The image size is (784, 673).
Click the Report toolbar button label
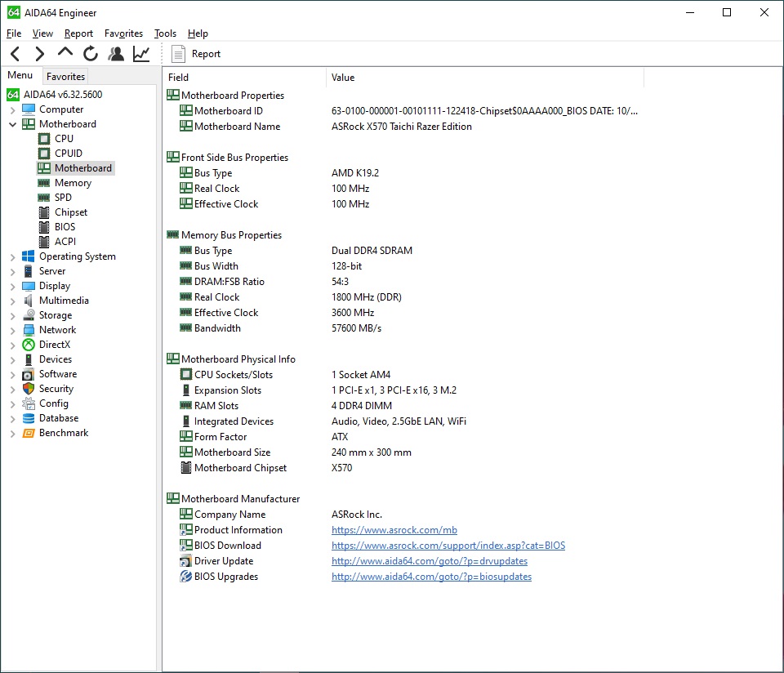(x=206, y=54)
